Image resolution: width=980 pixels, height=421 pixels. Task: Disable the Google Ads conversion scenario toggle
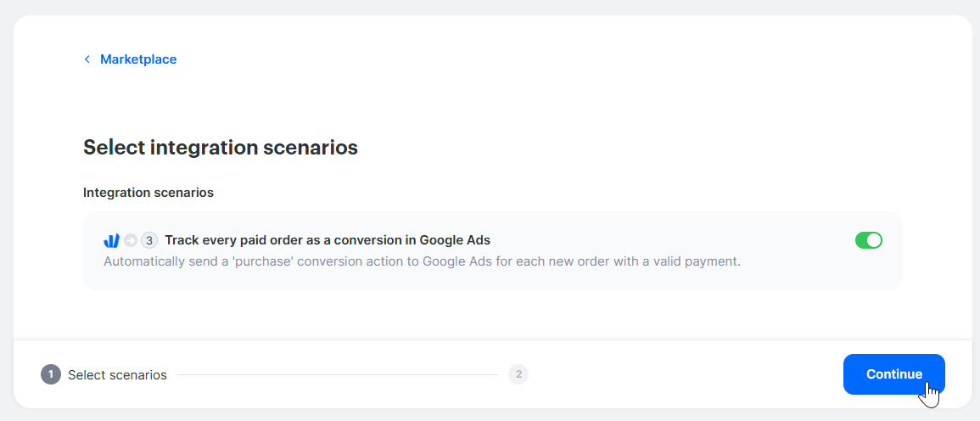(x=869, y=240)
